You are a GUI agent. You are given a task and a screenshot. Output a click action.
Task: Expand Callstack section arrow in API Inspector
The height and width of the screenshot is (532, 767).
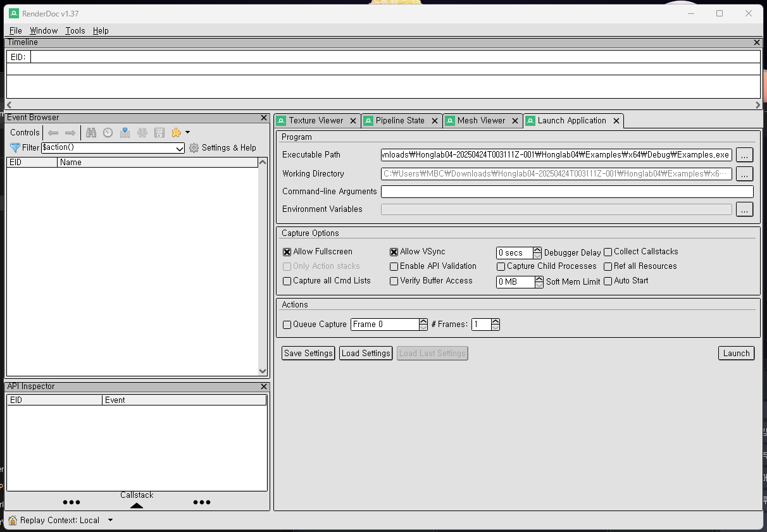[137, 505]
